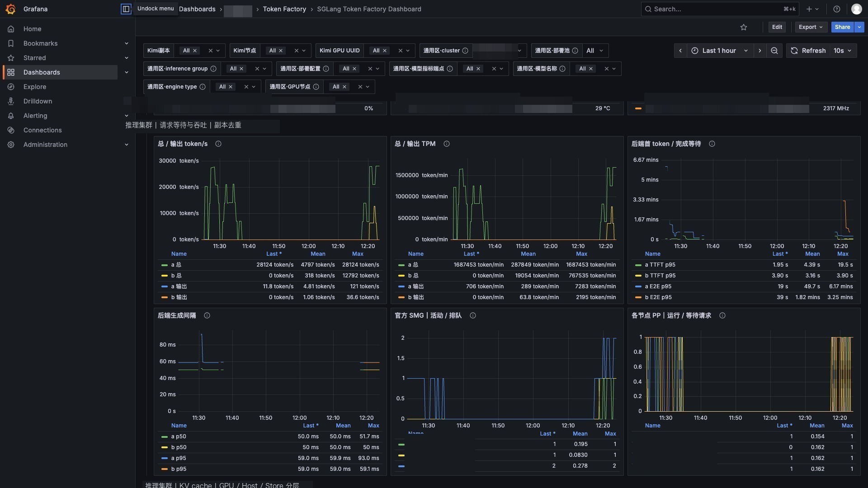Screen dimensions: 868x488
Task: Open Last 1 hour time picker
Action: (720, 51)
